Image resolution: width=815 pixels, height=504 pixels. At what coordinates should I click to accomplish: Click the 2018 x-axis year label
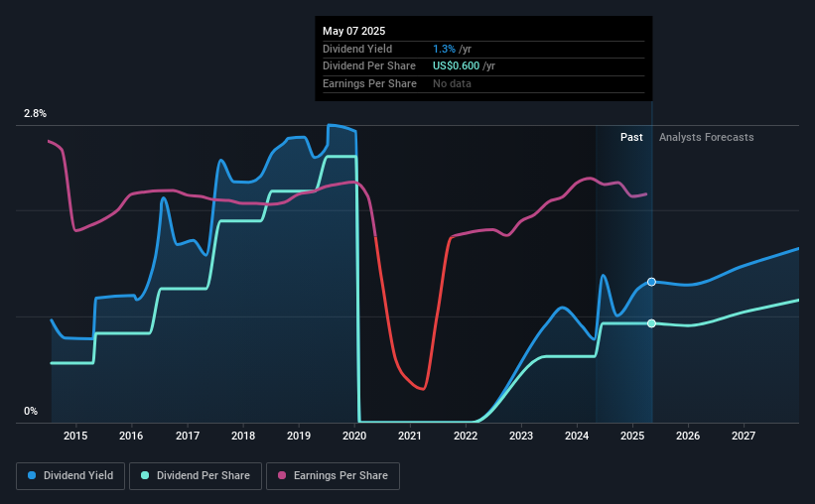point(243,436)
